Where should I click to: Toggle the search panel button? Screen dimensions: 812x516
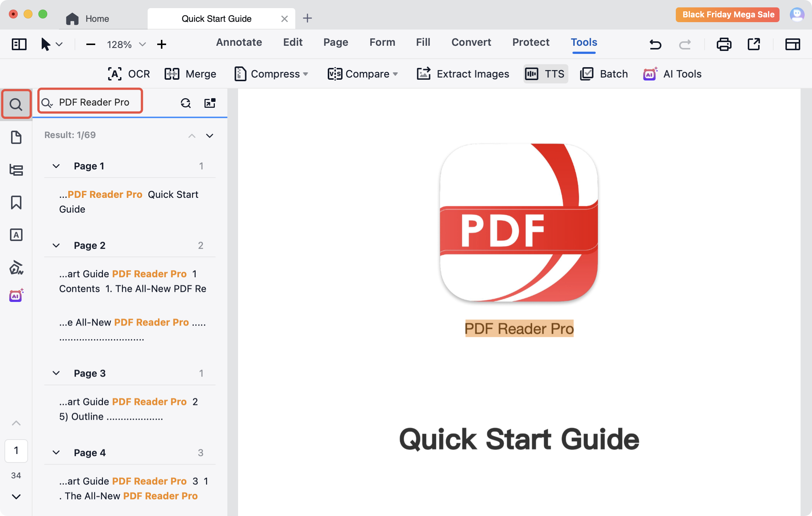tap(16, 104)
